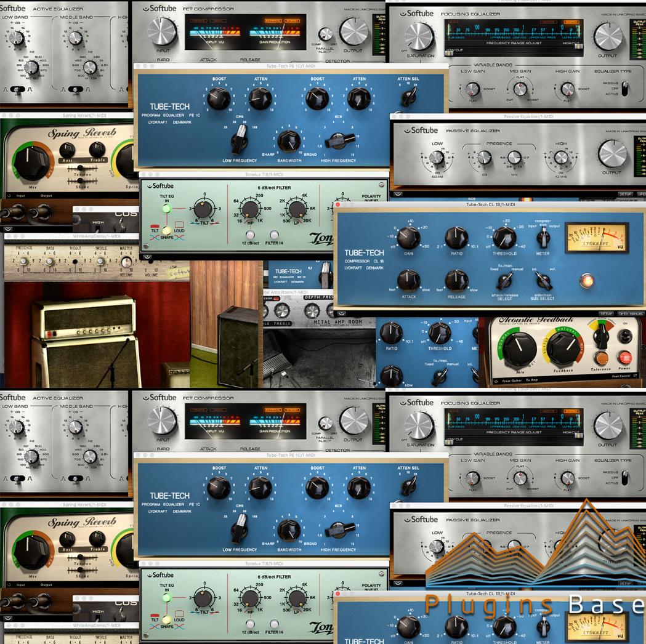Expand the chevron below upper Passive Equalizer
This screenshot has width=646, height=644.
398,194
